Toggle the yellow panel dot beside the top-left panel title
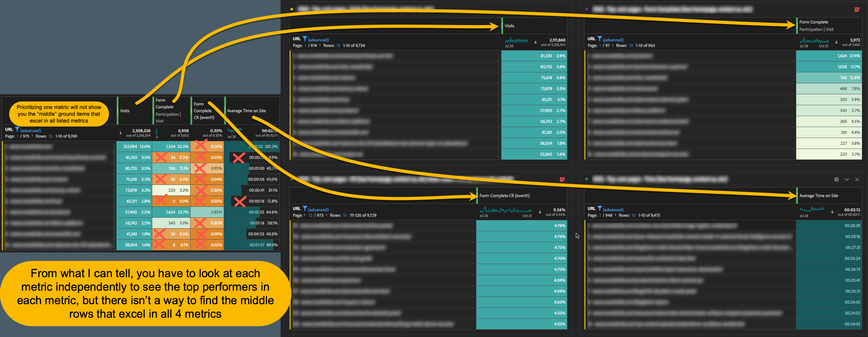 click(291, 8)
